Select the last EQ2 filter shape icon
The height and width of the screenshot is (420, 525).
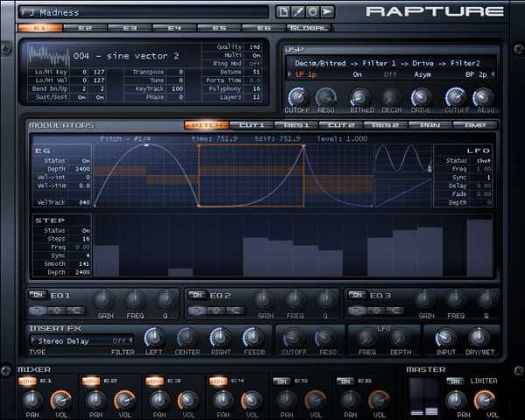point(235,311)
